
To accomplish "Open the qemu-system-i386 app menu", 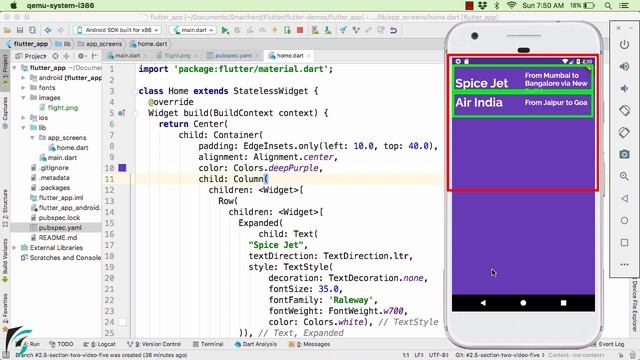I will 60,6.
